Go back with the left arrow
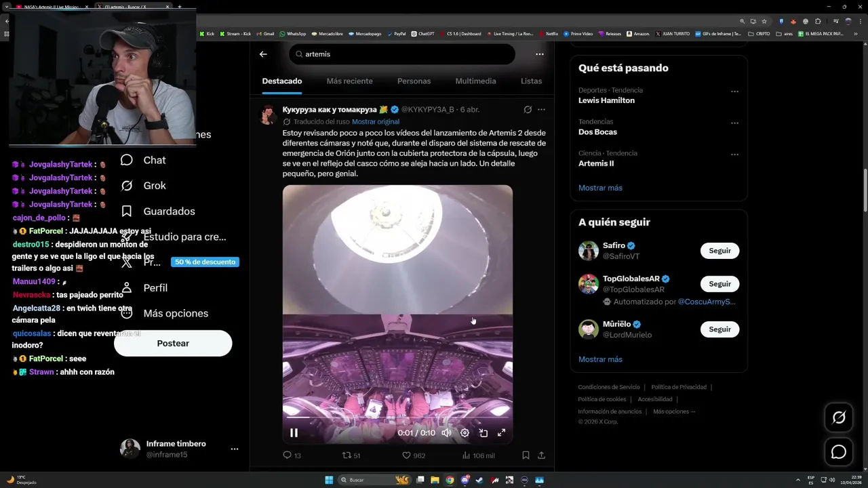This screenshot has width=868, height=488. tap(263, 54)
